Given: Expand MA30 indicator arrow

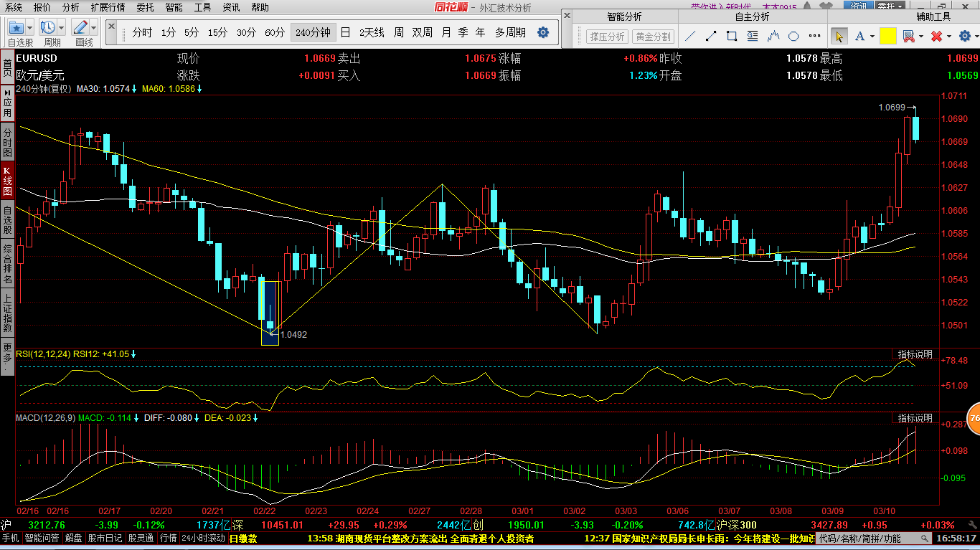Looking at the screenshot, I should (x=134, y=89).
